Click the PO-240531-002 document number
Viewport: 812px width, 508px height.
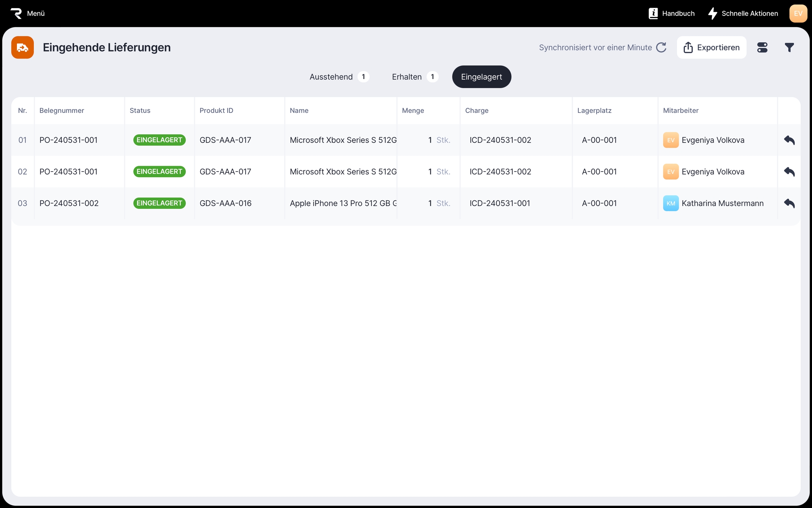[69, 203]
